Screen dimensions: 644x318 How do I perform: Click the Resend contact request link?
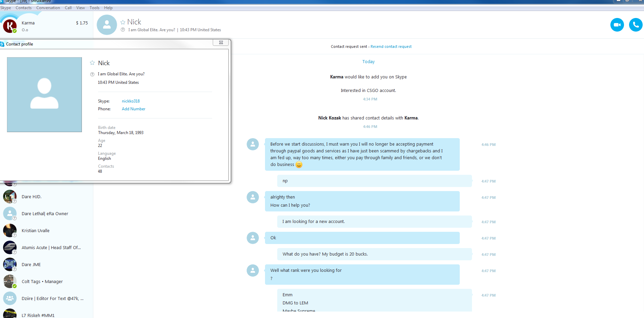[x=391, y=46]
